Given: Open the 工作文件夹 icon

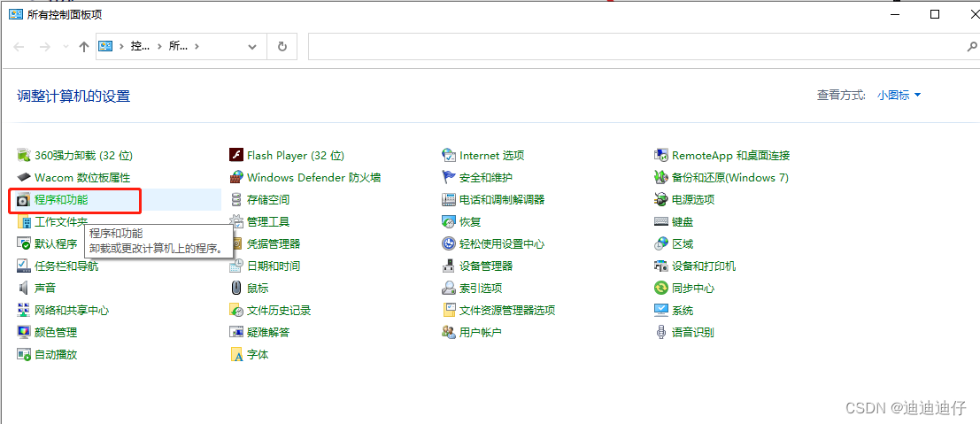Looking at the screenshot, I should click(24, 222).
